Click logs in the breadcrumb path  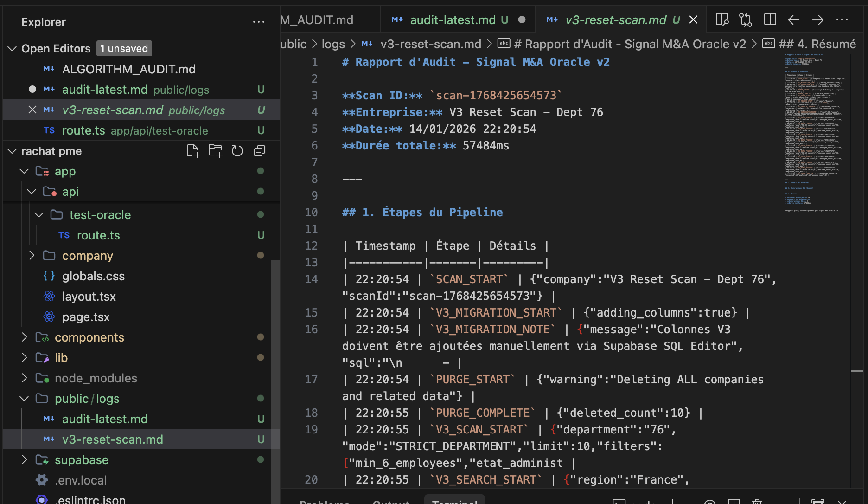click(333, 44)
